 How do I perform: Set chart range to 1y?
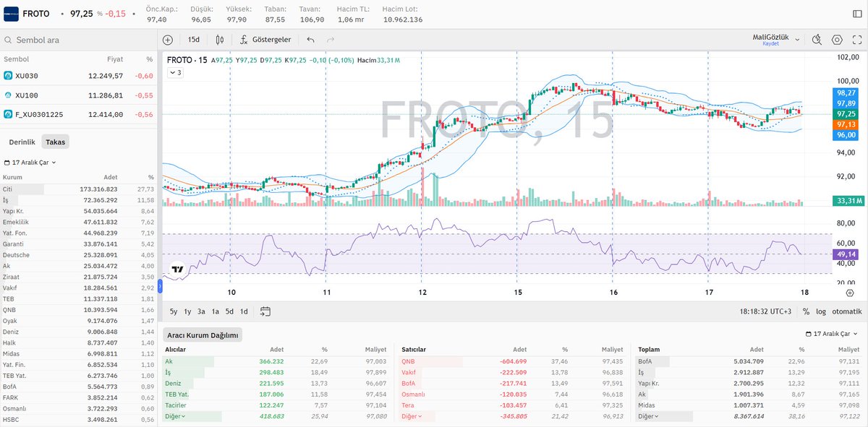point(188,311)
